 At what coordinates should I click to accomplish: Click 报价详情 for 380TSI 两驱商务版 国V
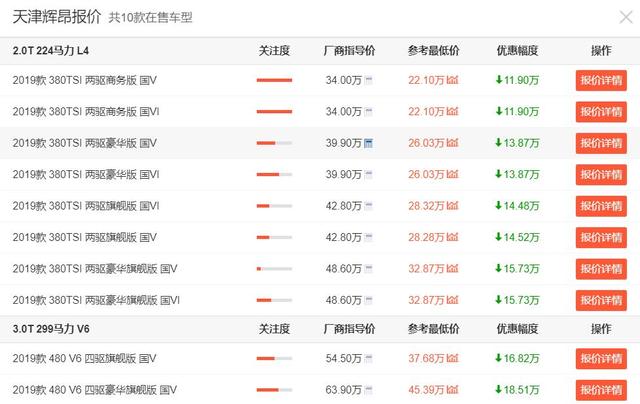point(601,80)
